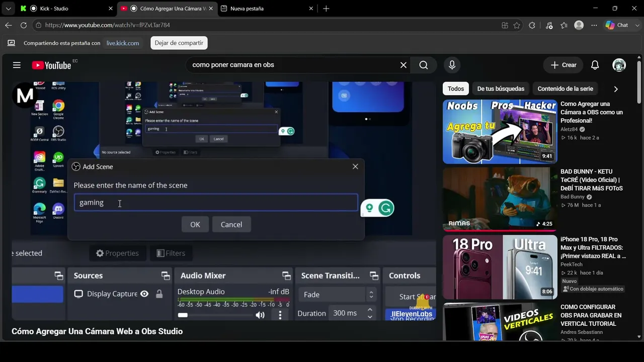Add this page to favorites with star
644x362 pixels.
pos(517,25)
